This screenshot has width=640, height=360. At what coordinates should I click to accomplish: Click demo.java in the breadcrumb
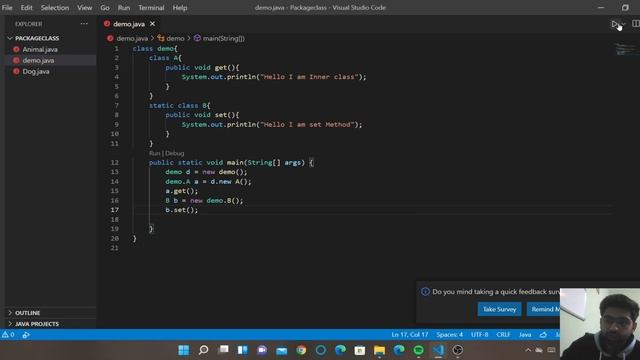[132, 38]
